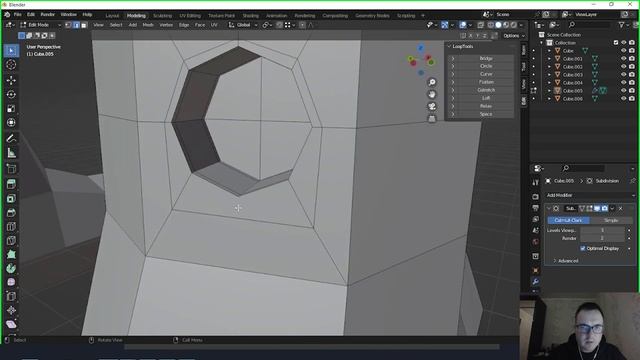The height and width of the screenshot is (360, 640).
Task: Toggle the camera view icon
Action: 432,107
